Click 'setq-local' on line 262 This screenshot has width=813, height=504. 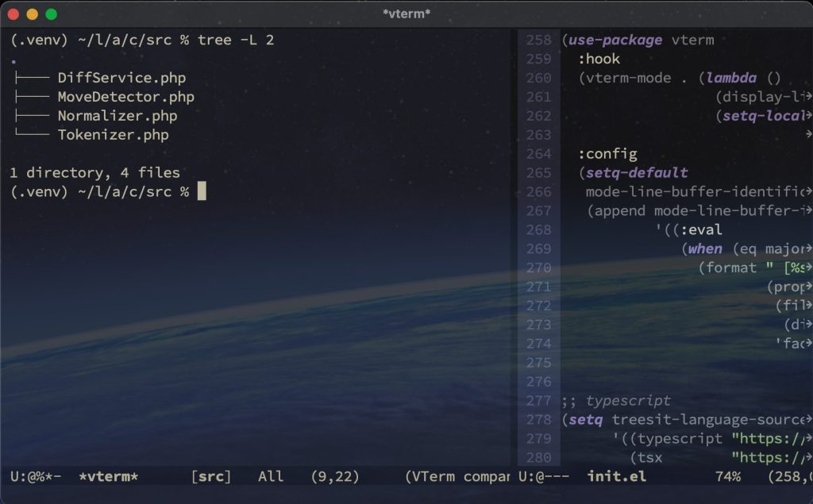tap(764, 116)
